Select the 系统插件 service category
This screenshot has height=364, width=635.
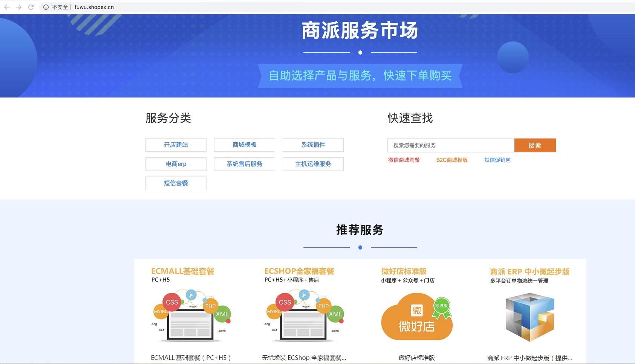[313, 145]
